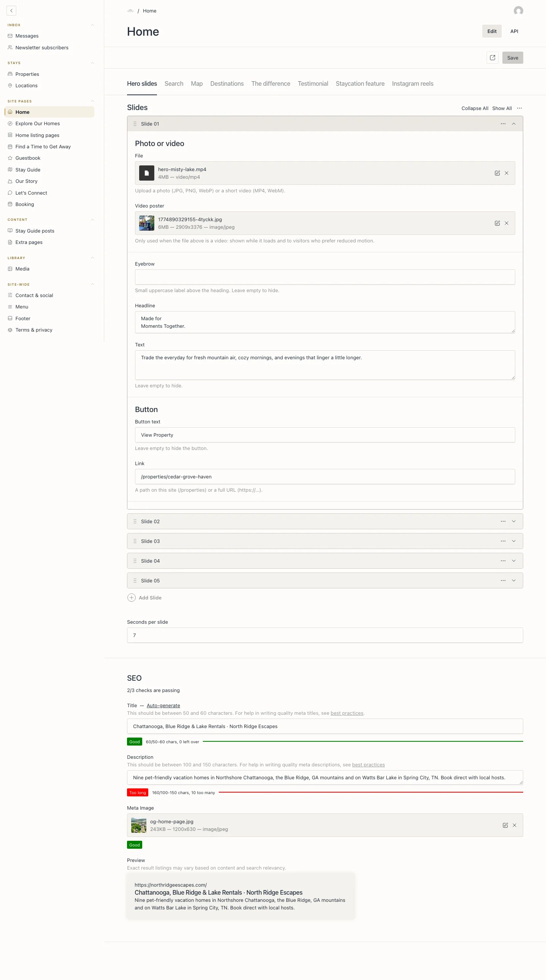This screenshot has width=546, height=980.
Task: Click the Add Slide plus icon
Action: 131,598
